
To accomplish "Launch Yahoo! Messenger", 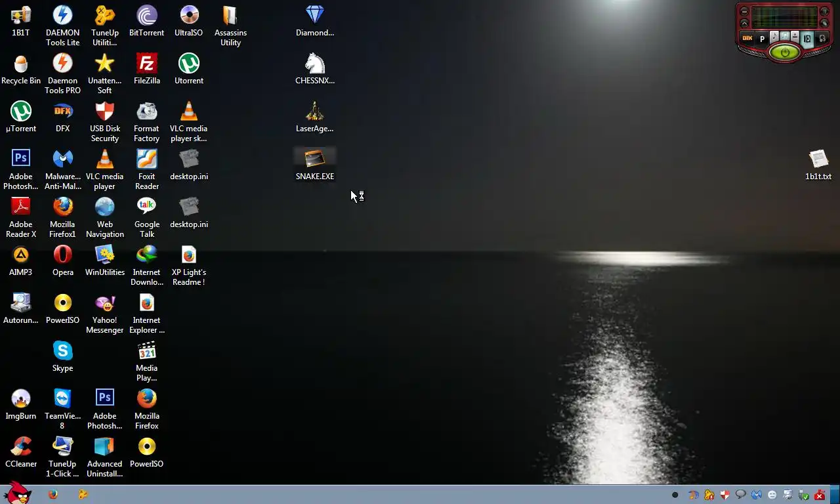I will [104, 313].
